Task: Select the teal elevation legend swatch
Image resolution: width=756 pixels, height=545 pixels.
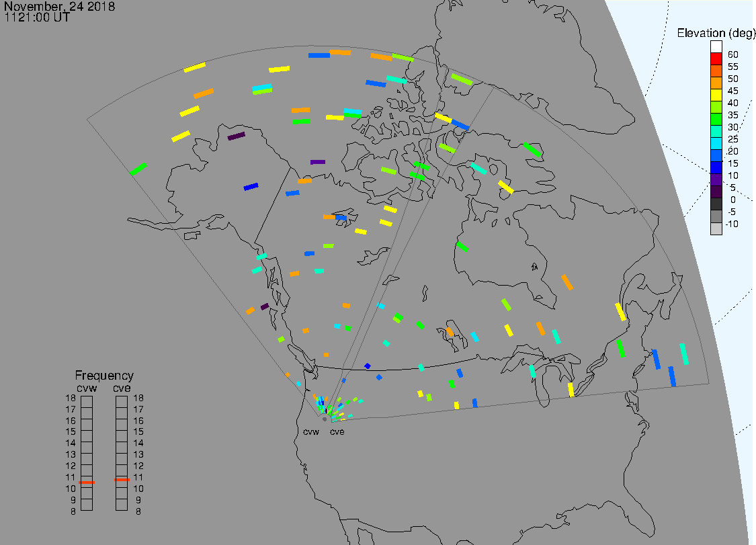Action: [x=716, y=131]
